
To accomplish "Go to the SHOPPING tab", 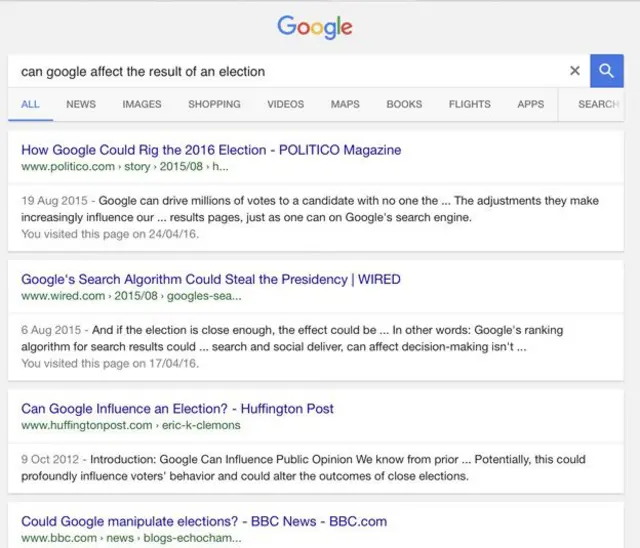I will (214, 104).
